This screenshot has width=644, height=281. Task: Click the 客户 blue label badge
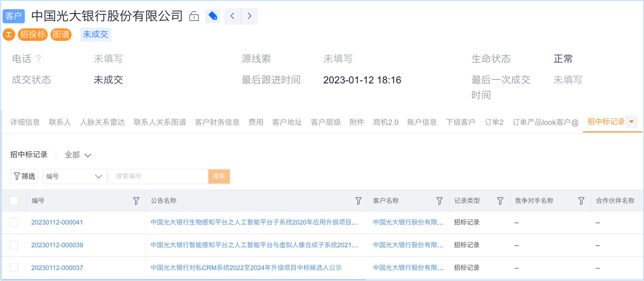click(14, 16)
